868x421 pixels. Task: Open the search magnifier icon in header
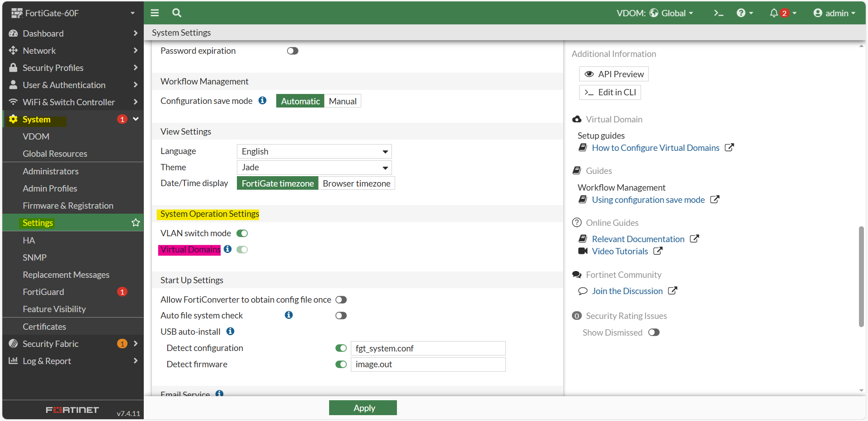[x=177, y=13]
